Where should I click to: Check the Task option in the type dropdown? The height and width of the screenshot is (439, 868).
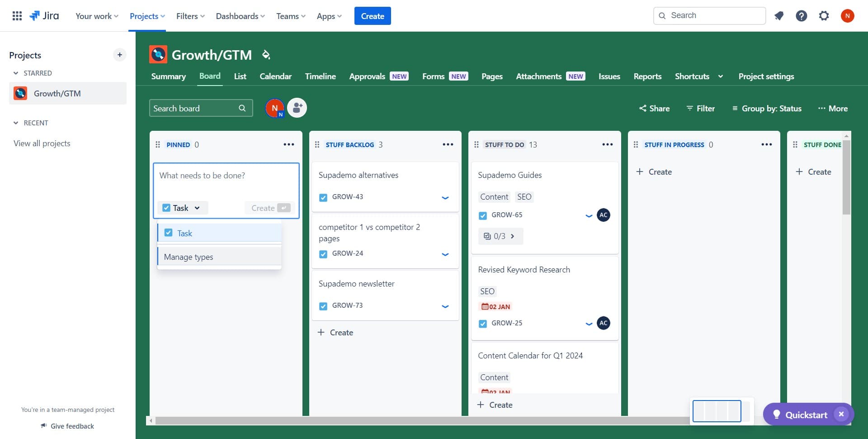pyautogui.click(x=168, y=233)
